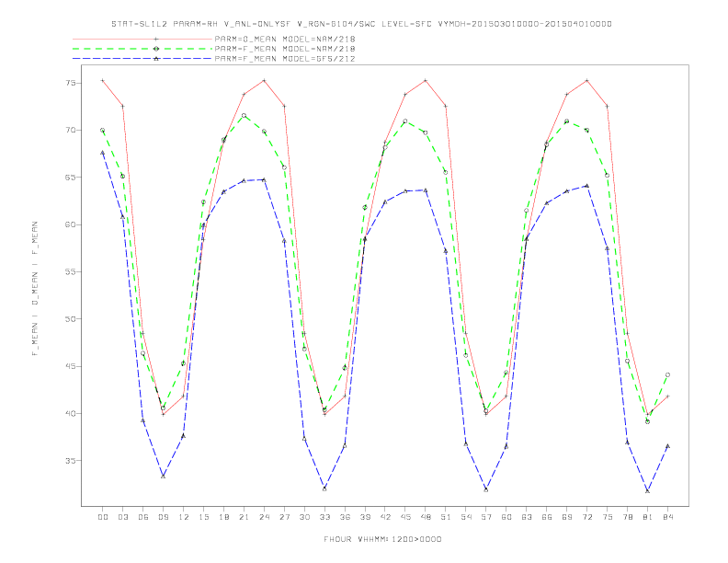Click the y-axis tick value 75

(x=71, y=83)
